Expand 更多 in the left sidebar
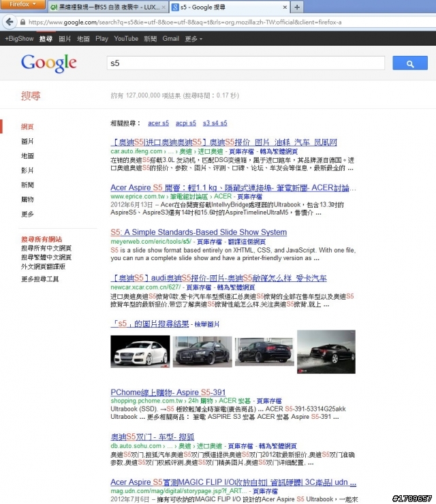This screenshot has height=504, width=436. (x=27, y=214)
